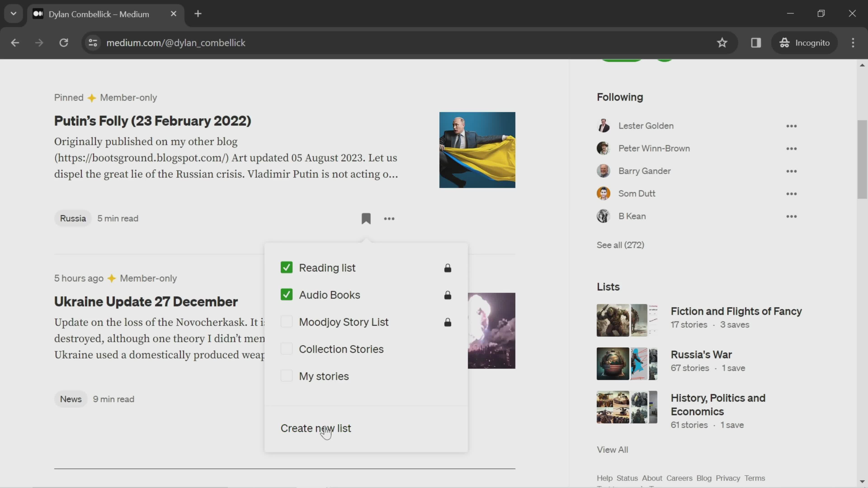Image resolution: width=868 pixels, height=488 pixels.
Task: Click the lock icon beside Reading list
Action: point(448,268)
